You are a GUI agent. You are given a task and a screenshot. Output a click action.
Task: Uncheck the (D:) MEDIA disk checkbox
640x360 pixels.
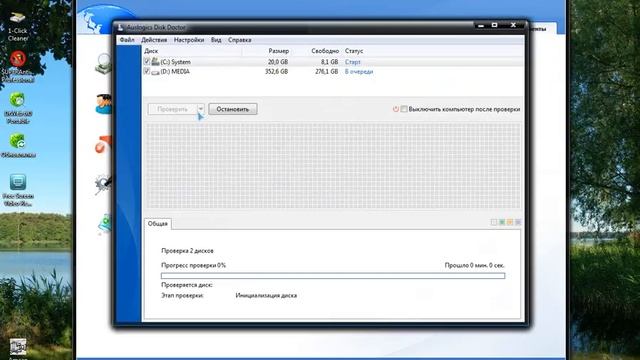(x=147, y=71)
